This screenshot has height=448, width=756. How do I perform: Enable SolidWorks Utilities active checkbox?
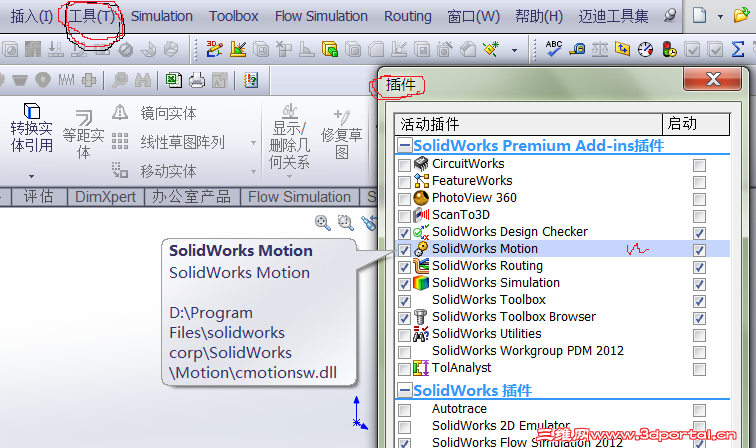click(405, 335)
